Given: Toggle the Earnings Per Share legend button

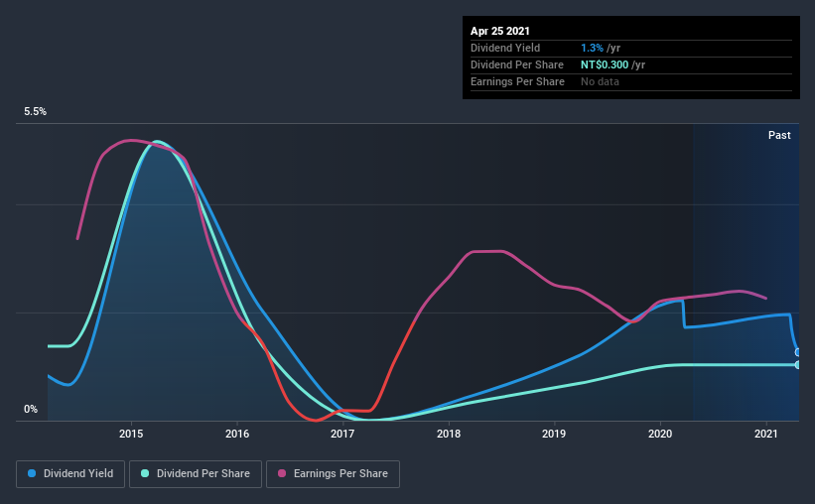Looking at the screenshot, I should 333,474.
